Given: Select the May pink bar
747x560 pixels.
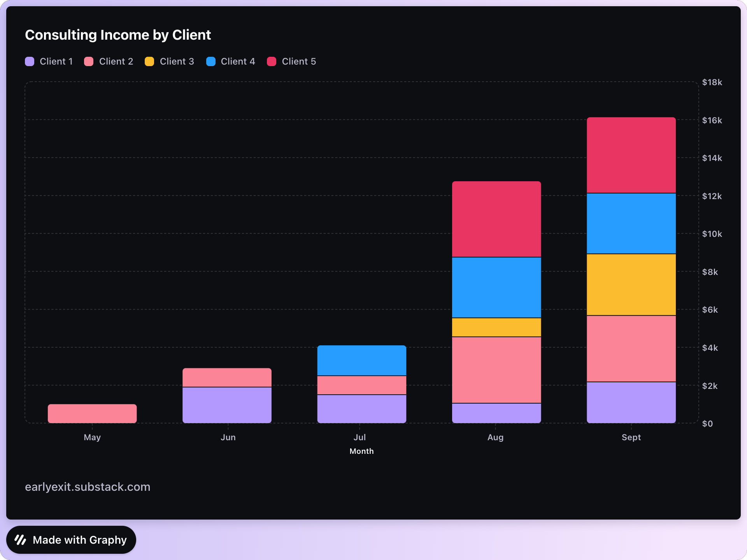Looking at the screenshot, I should (92, 413).
